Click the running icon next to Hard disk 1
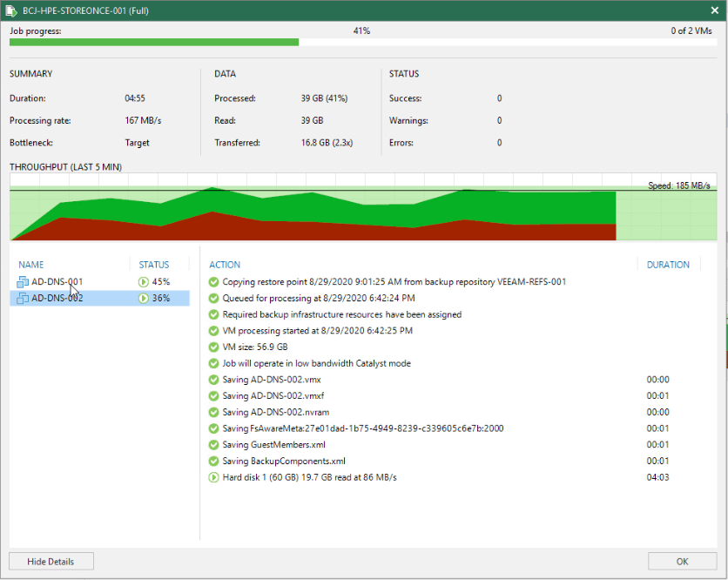The image size is (728, 580). pyautogui.click(x=213, y=477)
